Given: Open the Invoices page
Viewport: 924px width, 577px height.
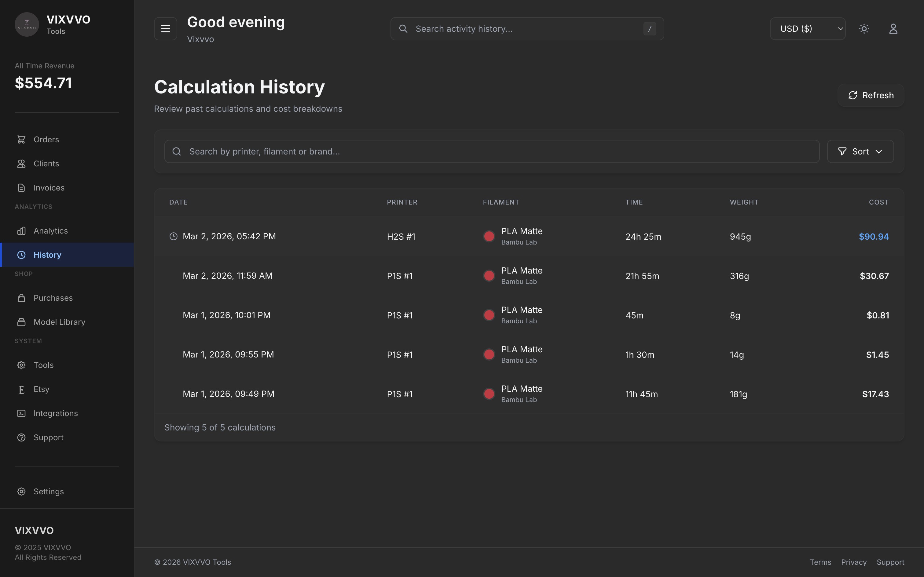Looking at the screenshot, I should [49, 187].
